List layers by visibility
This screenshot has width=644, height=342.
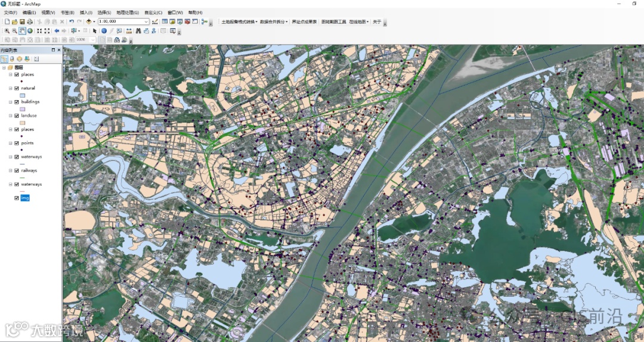[19, 59]
